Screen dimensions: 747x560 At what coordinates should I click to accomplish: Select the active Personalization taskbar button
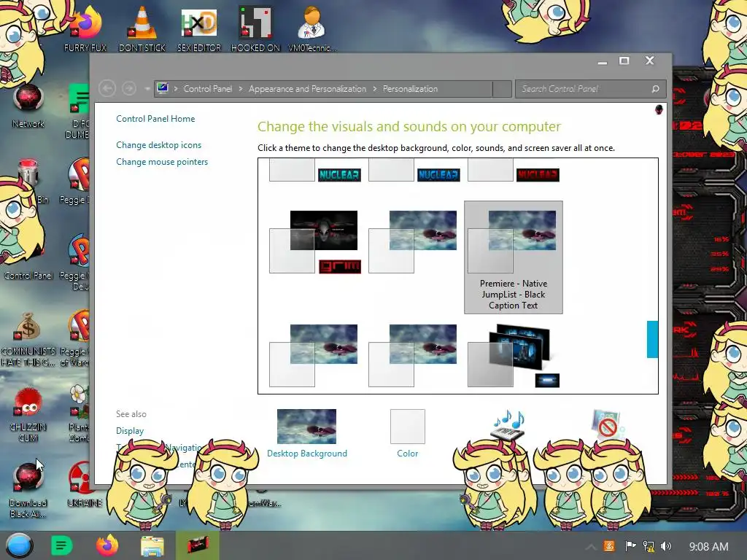(198, 545)
